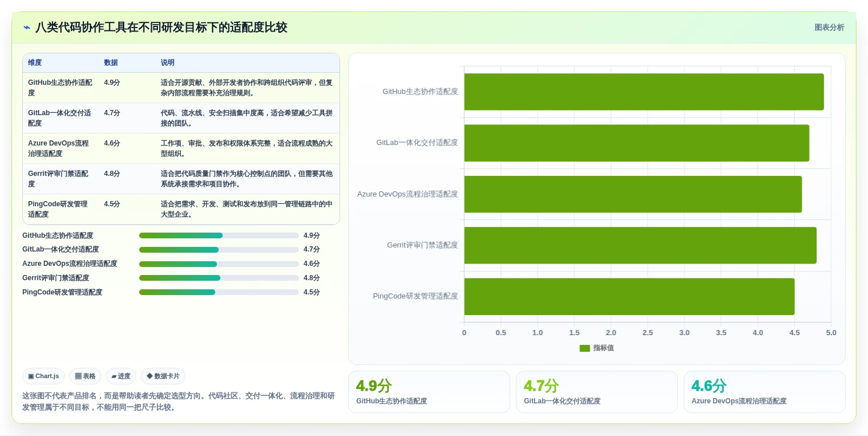Click description starting 工作项、审批
Image resolution: width=868 pixels, height=436 pixels.
247,148
